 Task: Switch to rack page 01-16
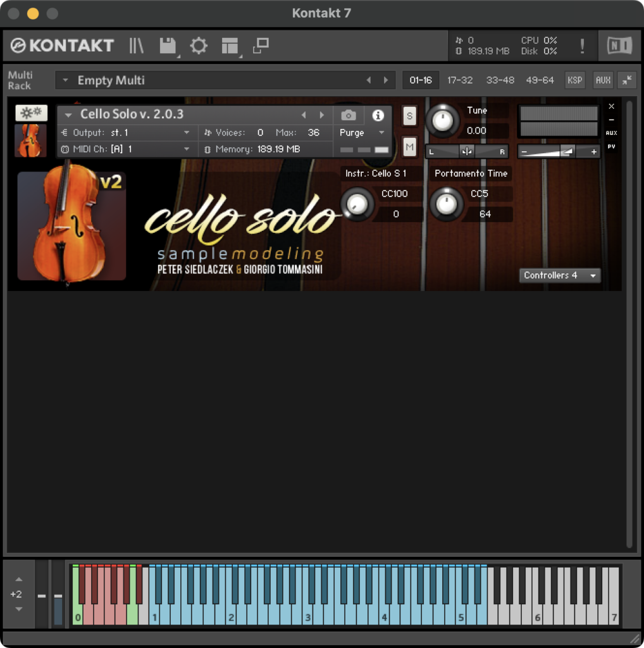click(421, 80)
